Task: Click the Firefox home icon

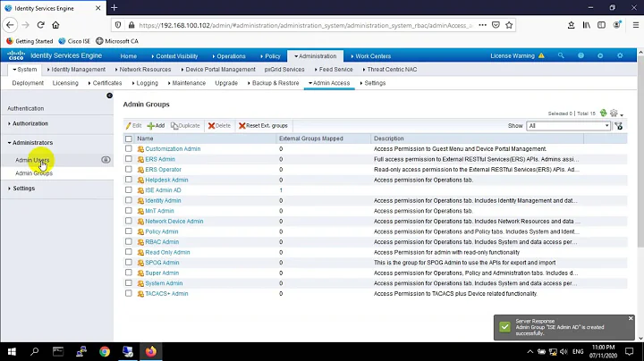Action: 55,25
